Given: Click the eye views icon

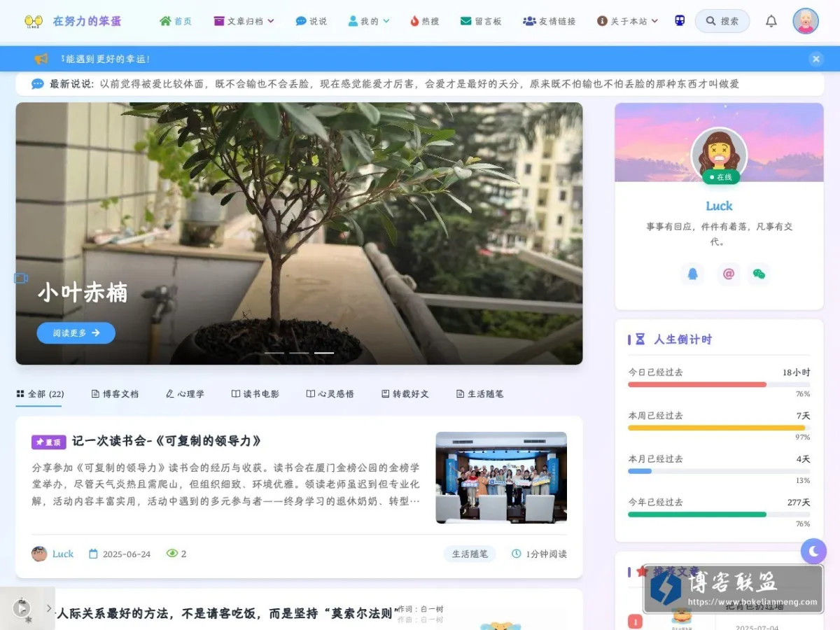Looking at the screenshot, I should pos(172,554).
